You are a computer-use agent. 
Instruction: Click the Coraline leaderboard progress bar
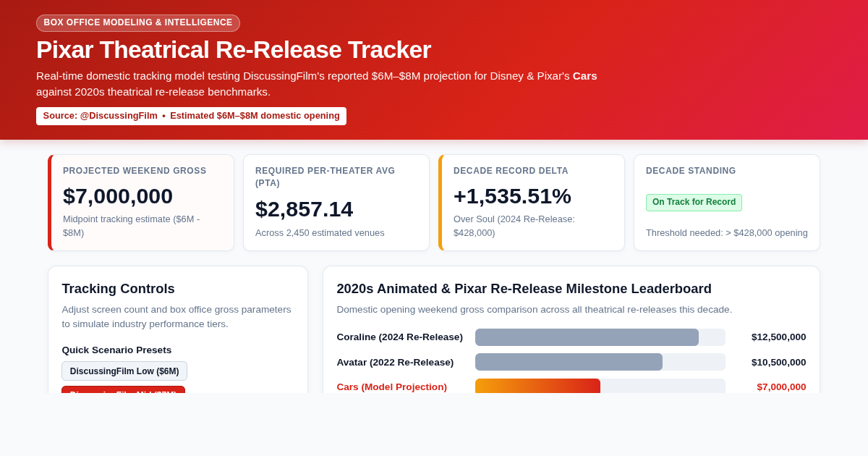coord(600,337)
